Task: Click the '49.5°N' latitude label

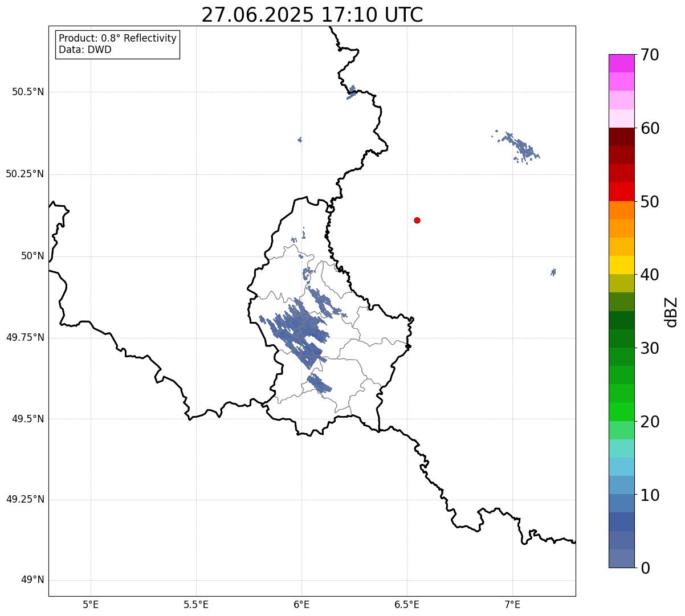Action: (x=28, y=419)
